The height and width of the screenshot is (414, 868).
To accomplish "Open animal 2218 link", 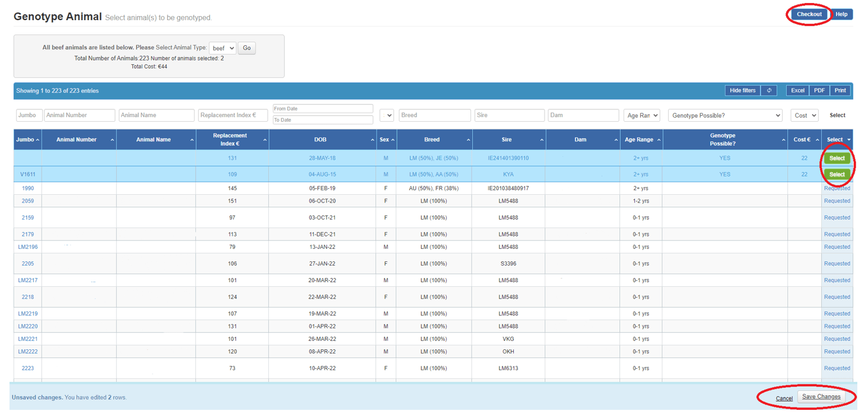I will pos(28,297).
